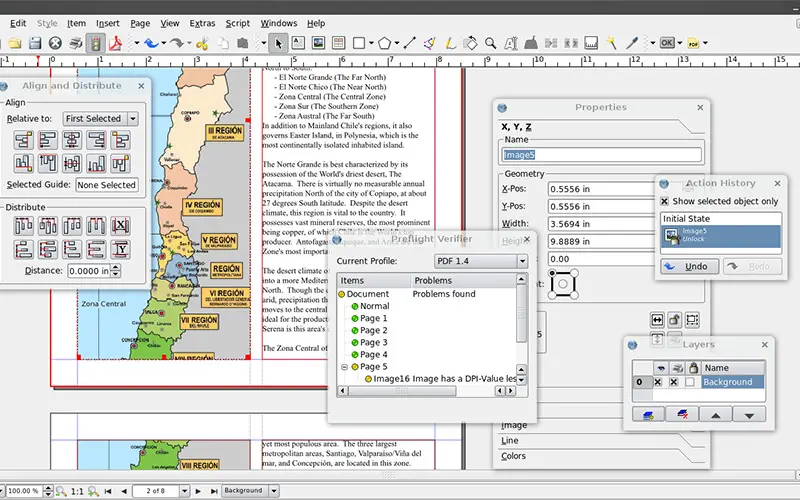
Task: Select the Measurements ruler tool
Action: point(591,43)
